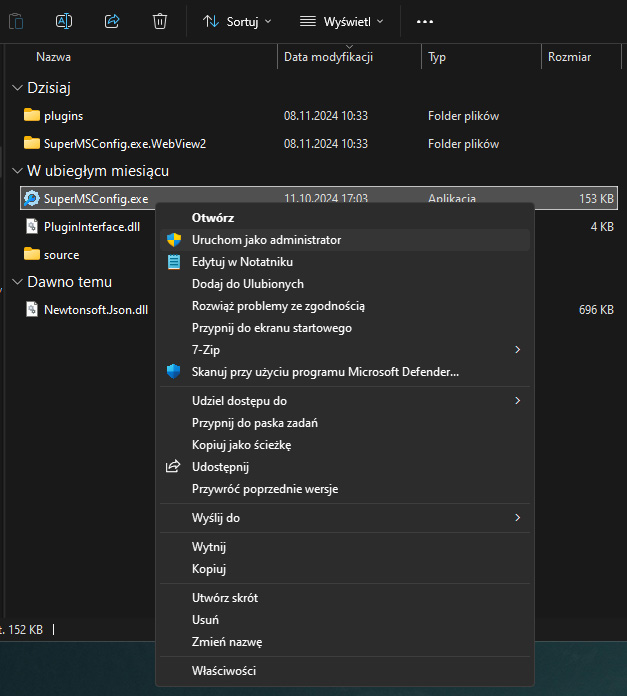Click the Delete trash icon in toolbar

click(x=160, y=21)
